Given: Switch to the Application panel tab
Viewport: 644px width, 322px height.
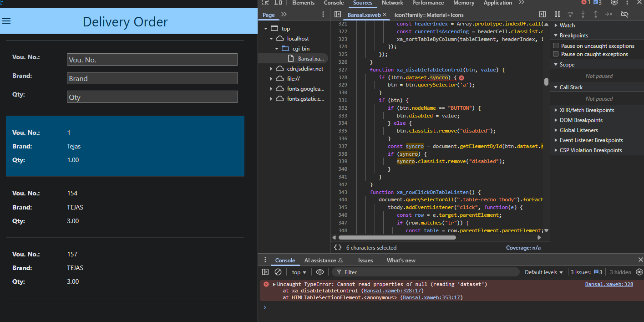Looking at the screenshot, I should click(497, 3).
